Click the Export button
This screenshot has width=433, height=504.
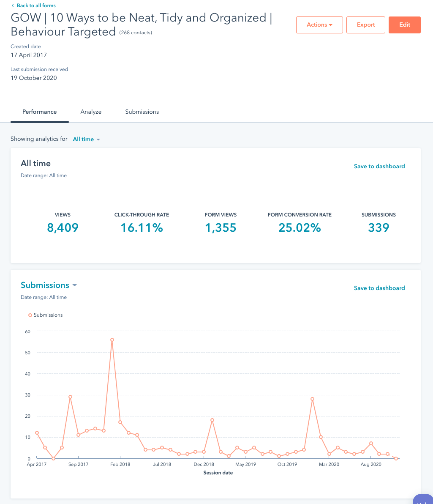[365, 25]
